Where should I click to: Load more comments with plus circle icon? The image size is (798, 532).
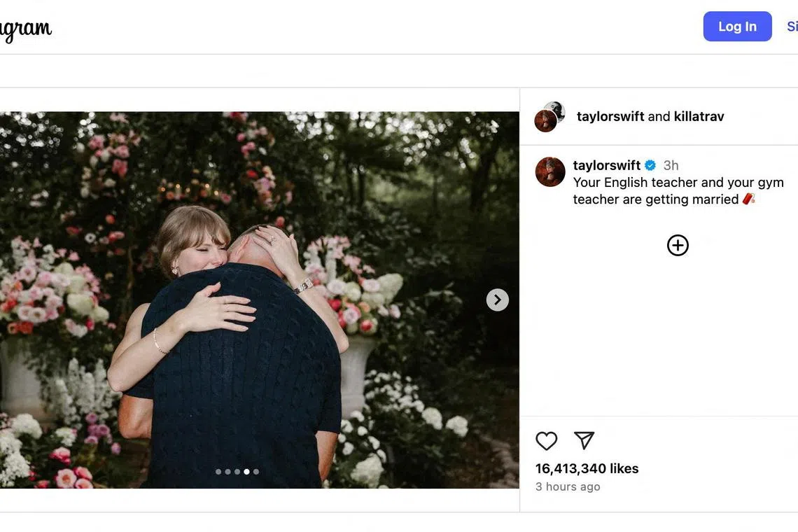tap(678, 245)
